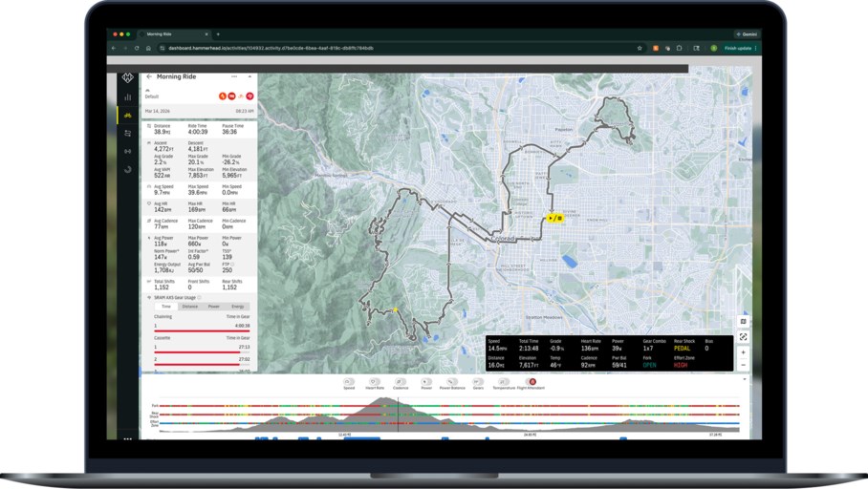The width and height of the screenshot is (868, 489).
Task: Collapse the chart panel with the arrow
Action: (x=744, y=379)
